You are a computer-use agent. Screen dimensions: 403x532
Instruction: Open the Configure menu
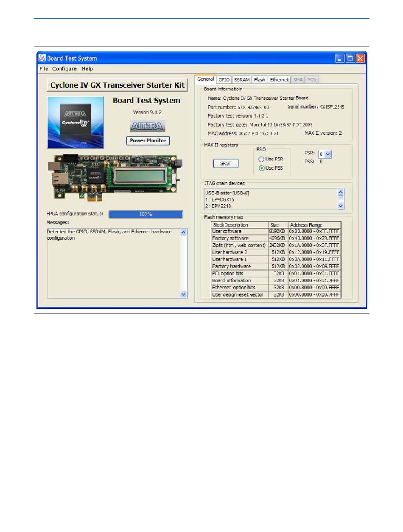click(x=64, y=69)
